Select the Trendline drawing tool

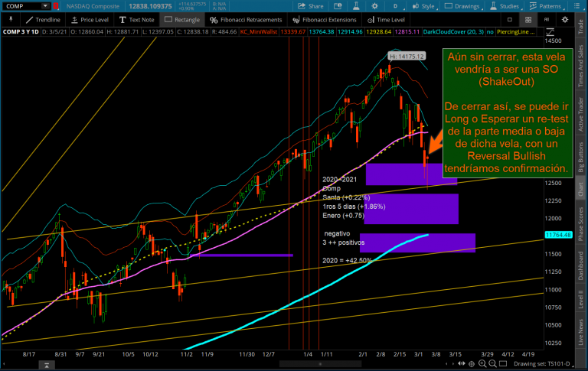(43, 20)
